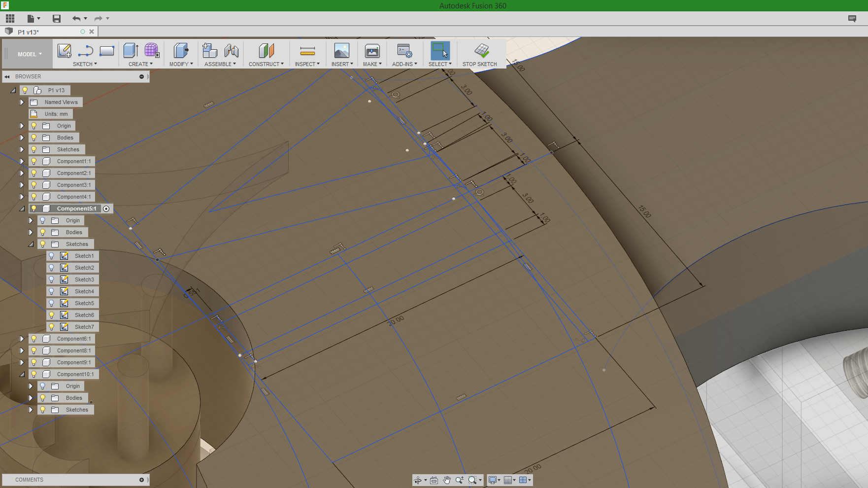Toggle visibility bulb of Component3:1

[33, 185]
